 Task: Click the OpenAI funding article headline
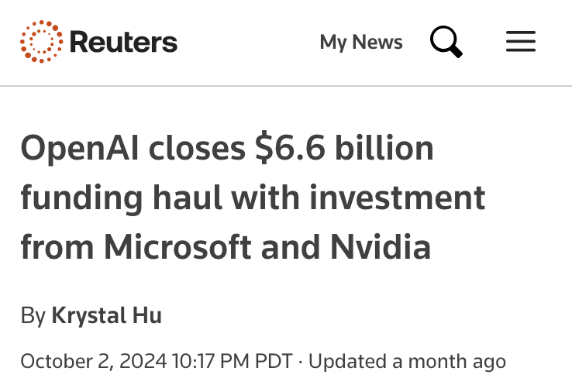(253, 198)
